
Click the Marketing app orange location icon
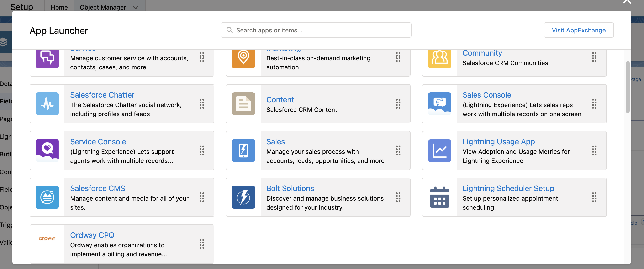click(243, 59)
